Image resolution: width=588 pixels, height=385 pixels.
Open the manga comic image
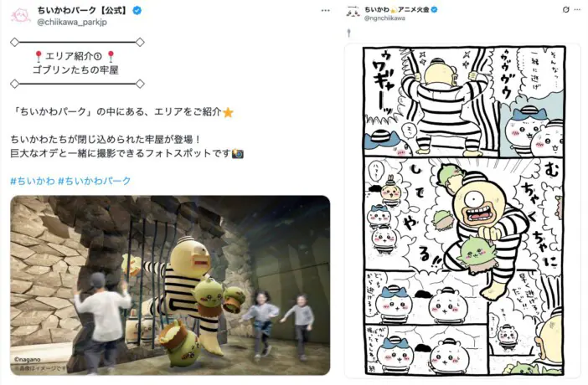464,210
